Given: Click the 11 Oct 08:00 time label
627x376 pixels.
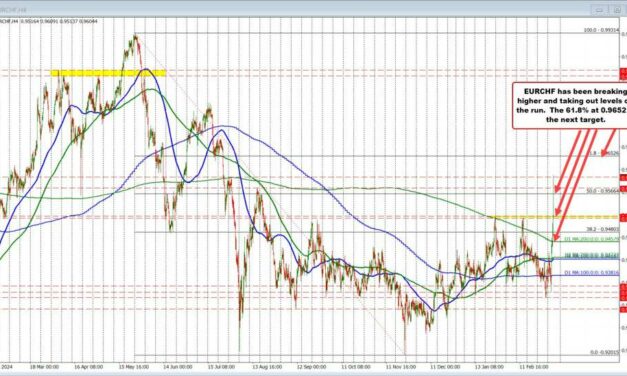Looking at the screenshot, I should point(356,366).
